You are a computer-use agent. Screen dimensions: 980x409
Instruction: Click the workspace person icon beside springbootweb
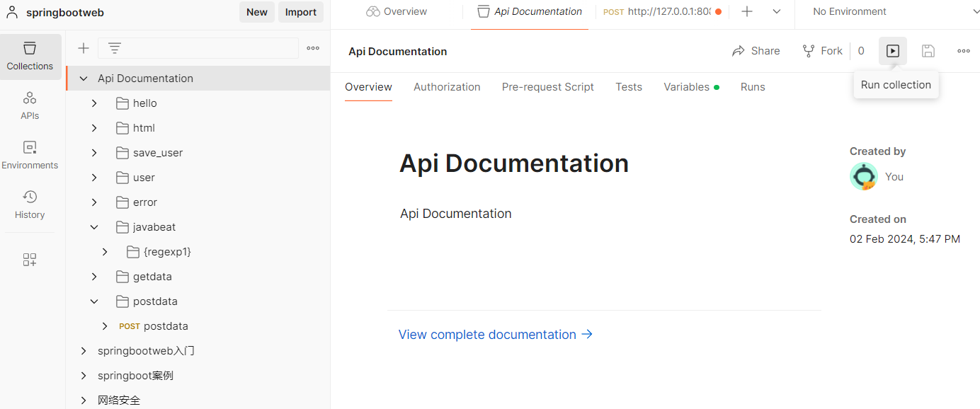(x=12, y=12)
